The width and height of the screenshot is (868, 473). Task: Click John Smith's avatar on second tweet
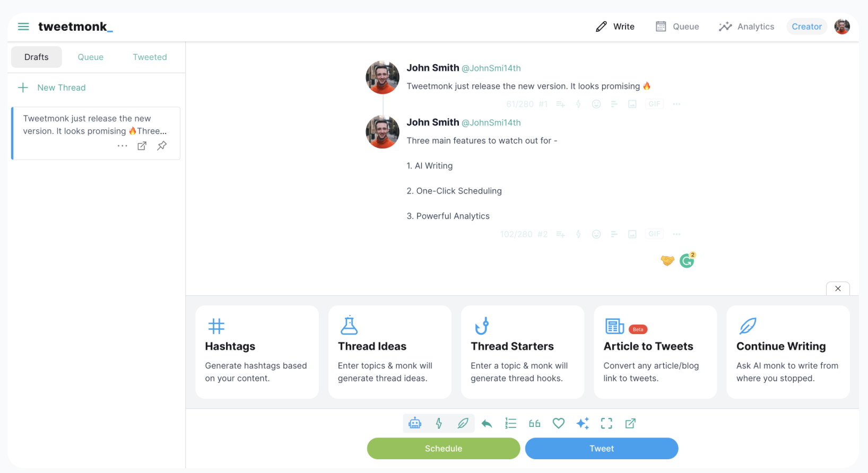tap(383, 132)
